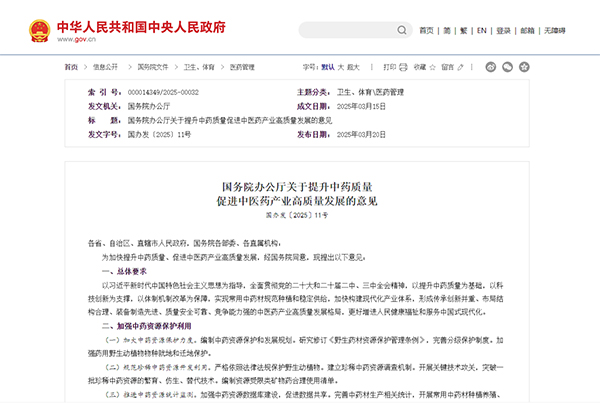Image resolution: width=600 pixels, height=403 pixels.
Task: Click the favorite star icon
Action: (435, 67)
